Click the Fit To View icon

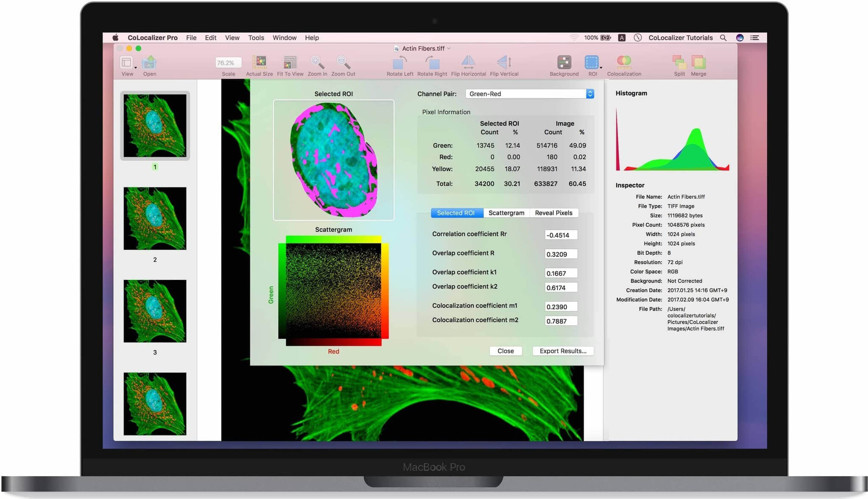coord(290,63)
